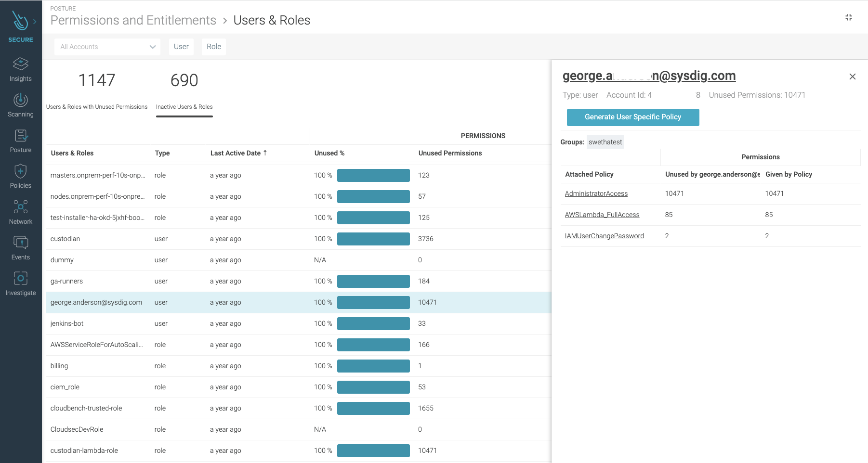
Task: Open the Investigate section
Action: click(x=21, y=284)
